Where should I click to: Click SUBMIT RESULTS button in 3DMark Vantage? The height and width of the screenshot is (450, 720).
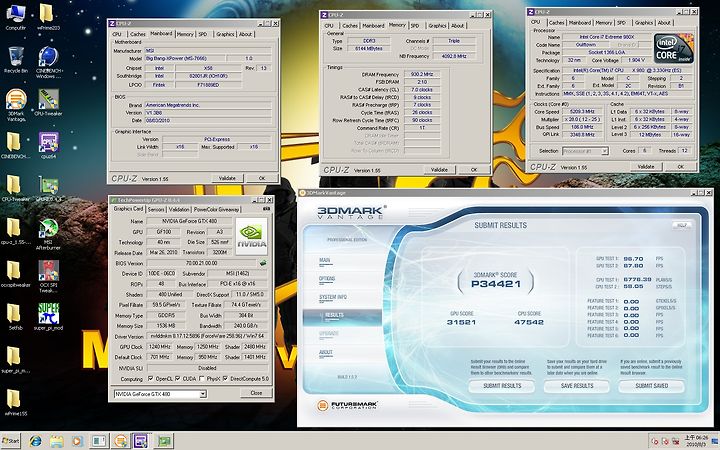pyautogui.click(x=502, y=386)
